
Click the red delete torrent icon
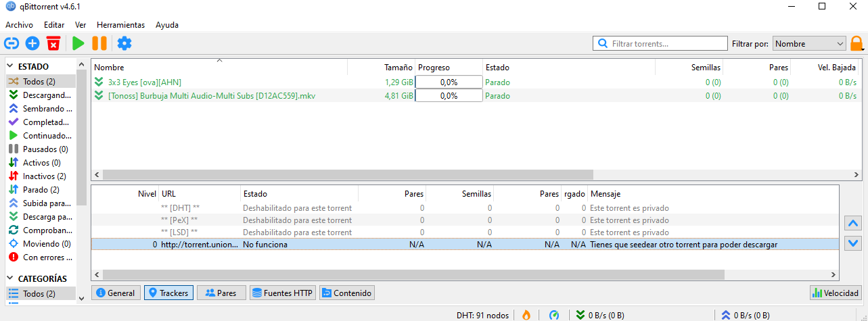pos(53,43)
